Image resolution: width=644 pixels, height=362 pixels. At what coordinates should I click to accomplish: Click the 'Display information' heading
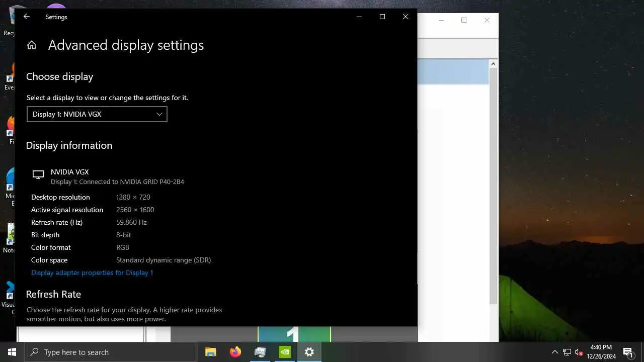(69, 145)
